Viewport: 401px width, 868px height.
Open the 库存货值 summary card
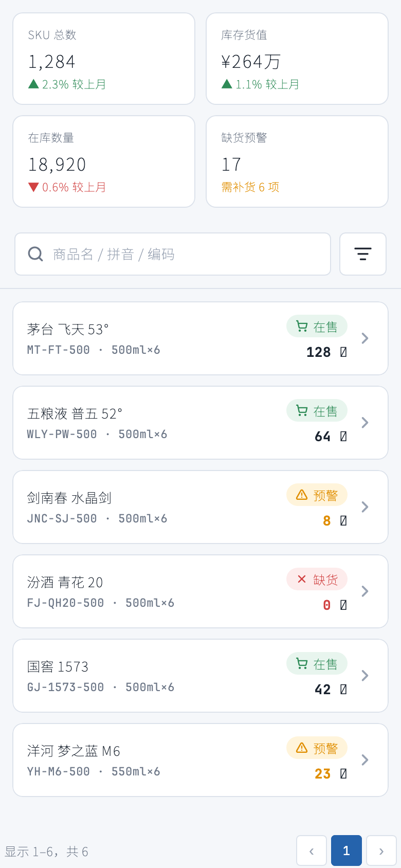point(297,59)
